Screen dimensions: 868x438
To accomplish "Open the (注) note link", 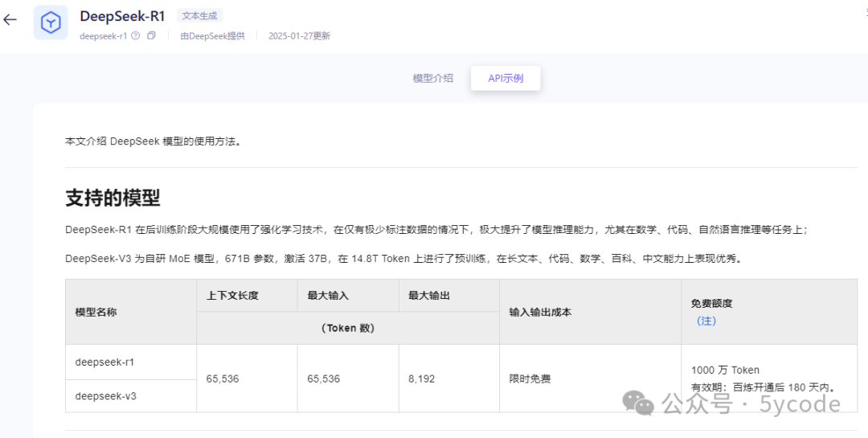I will (x=706, y=321).
